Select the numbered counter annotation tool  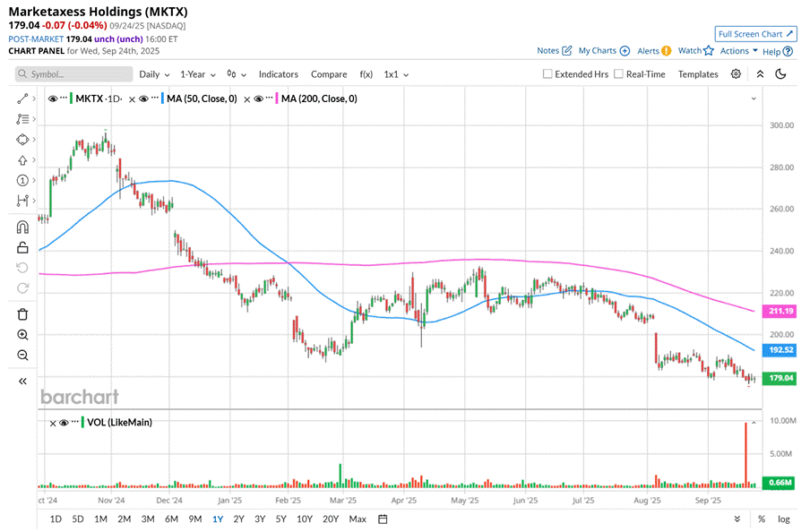point(22,180)
